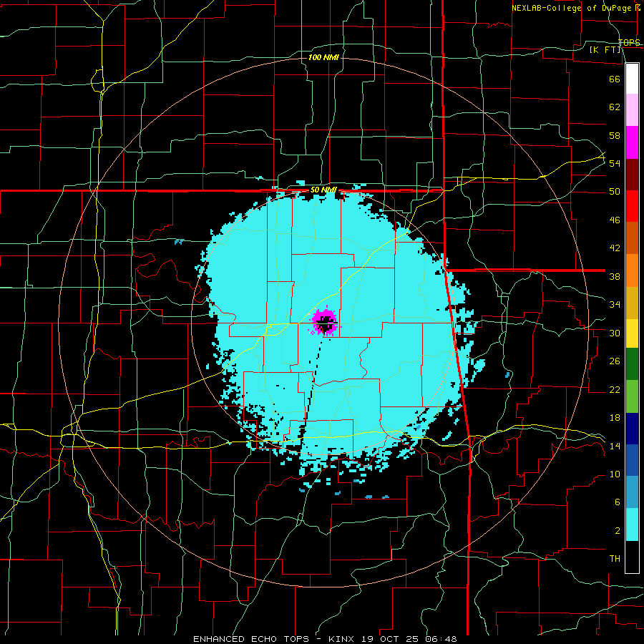
Task: Select the magenta legend swatch near 58
Action: [632, 142]
